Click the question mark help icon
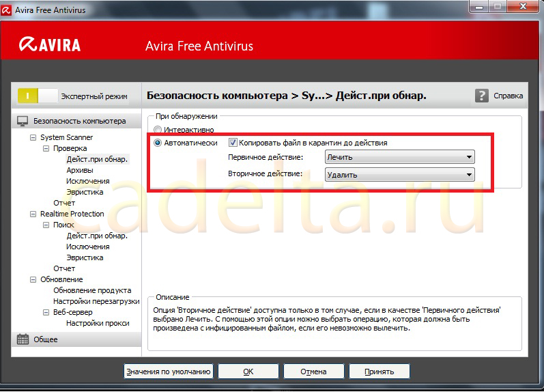 coord(482,96)
